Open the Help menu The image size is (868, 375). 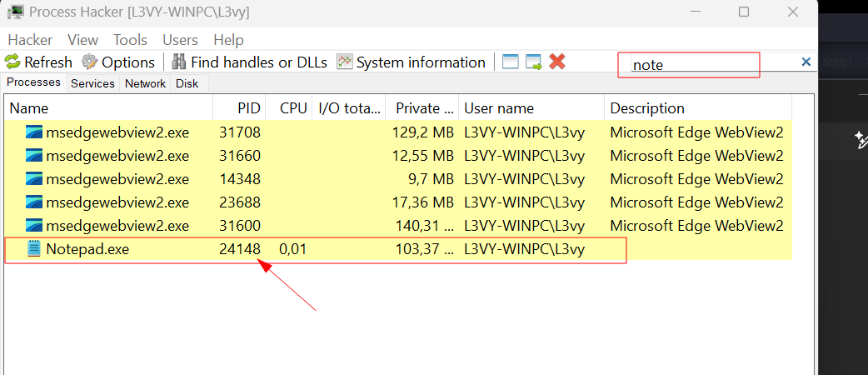coord(228,40)
